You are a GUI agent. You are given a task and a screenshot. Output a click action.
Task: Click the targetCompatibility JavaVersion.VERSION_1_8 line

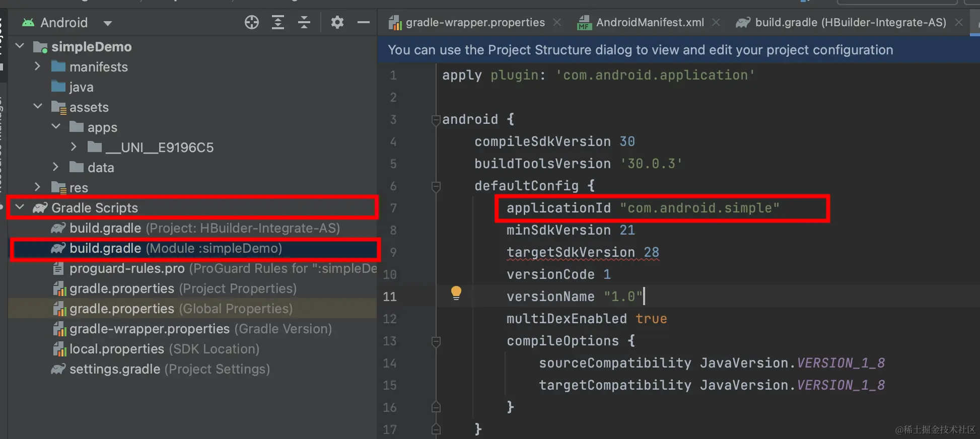712,385
